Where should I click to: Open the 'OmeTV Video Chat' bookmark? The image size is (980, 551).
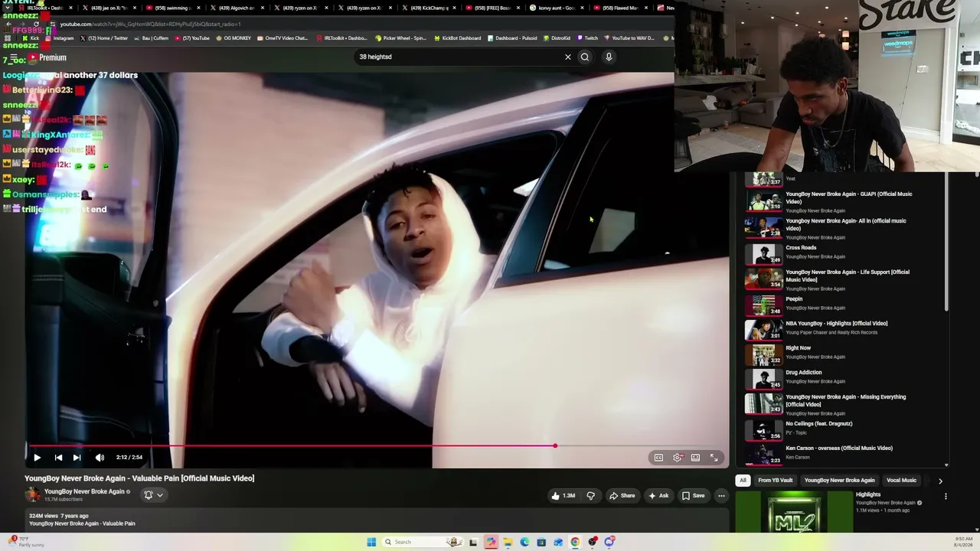point(283,38)
